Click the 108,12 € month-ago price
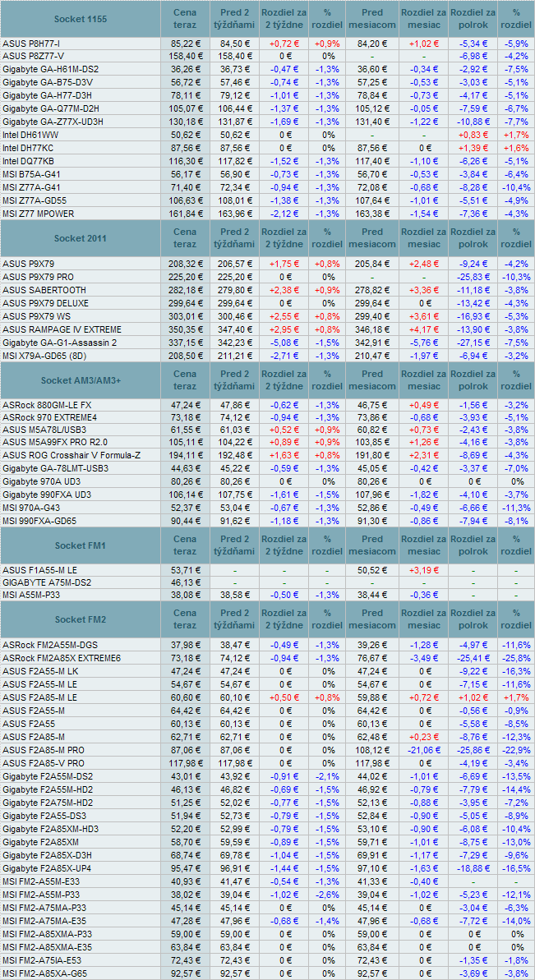The image size is (535, 980). [372, 749]
